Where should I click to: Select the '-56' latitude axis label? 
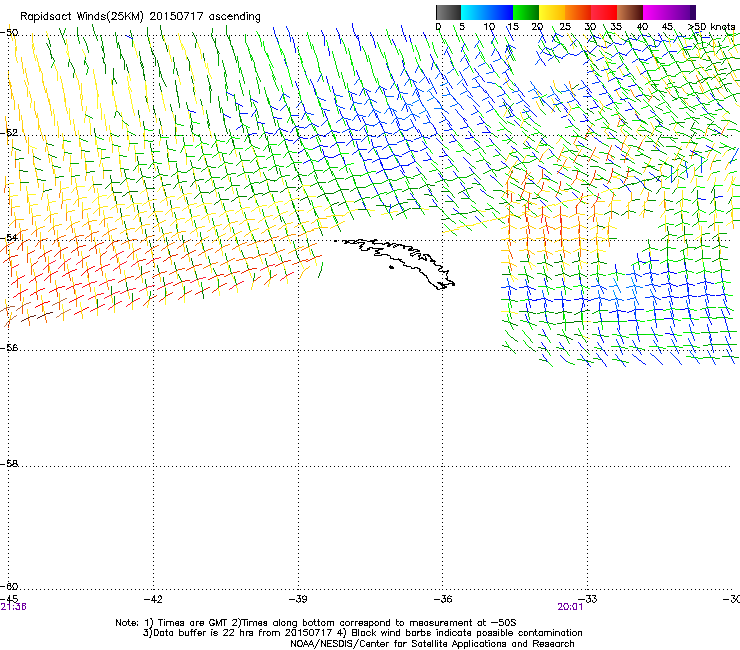click(x=9, y=347)
